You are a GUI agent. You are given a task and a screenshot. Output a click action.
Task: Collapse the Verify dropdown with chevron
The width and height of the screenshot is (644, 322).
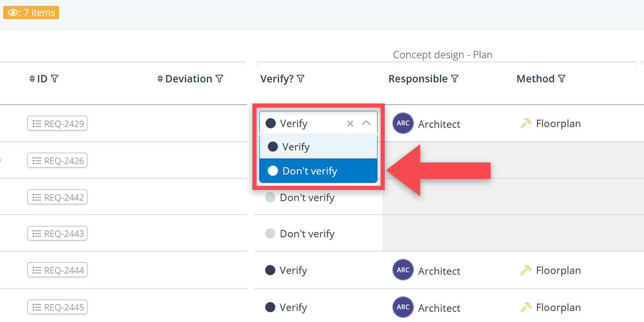point(366,123)
